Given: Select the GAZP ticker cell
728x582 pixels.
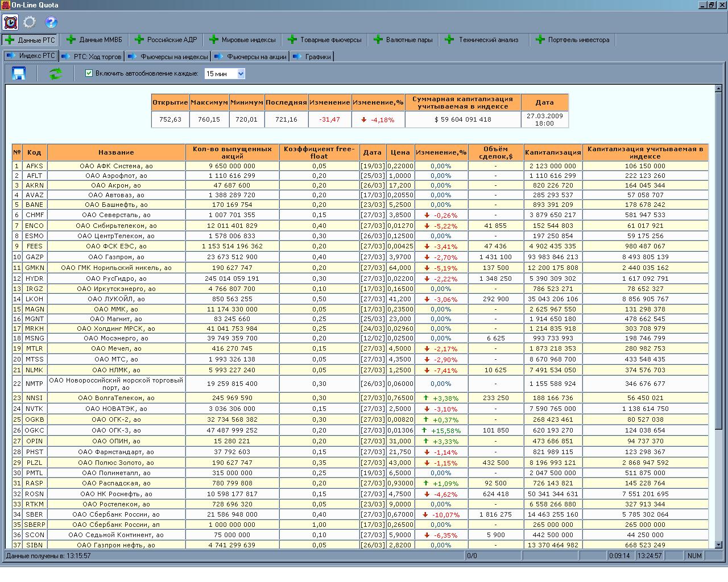Looking at the screenshot, I should (x=34, y=257).
